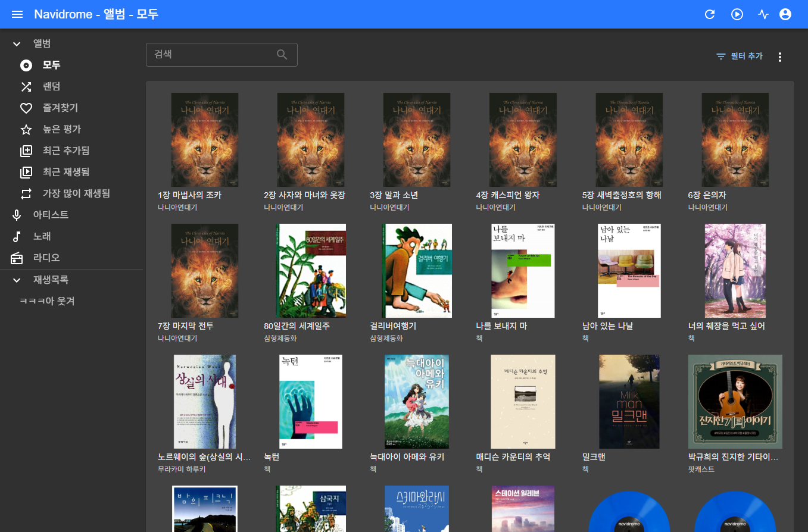Select the 늑대아이 아메와 유키 album cover
808x532 pixels.
(416, 402)
